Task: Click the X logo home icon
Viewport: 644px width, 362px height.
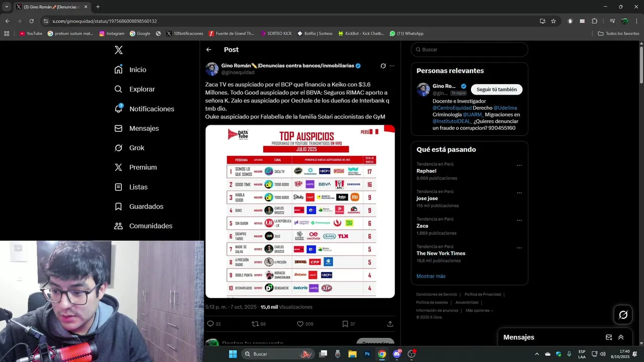Action: 119,50
